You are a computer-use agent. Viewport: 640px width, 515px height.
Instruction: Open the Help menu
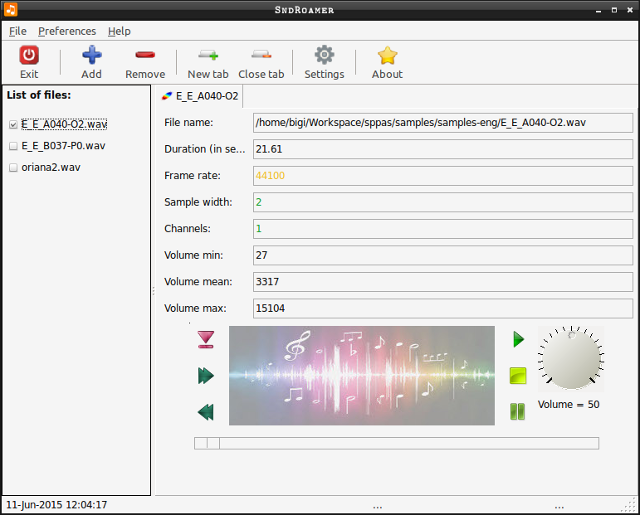click(x=119, y=31)
